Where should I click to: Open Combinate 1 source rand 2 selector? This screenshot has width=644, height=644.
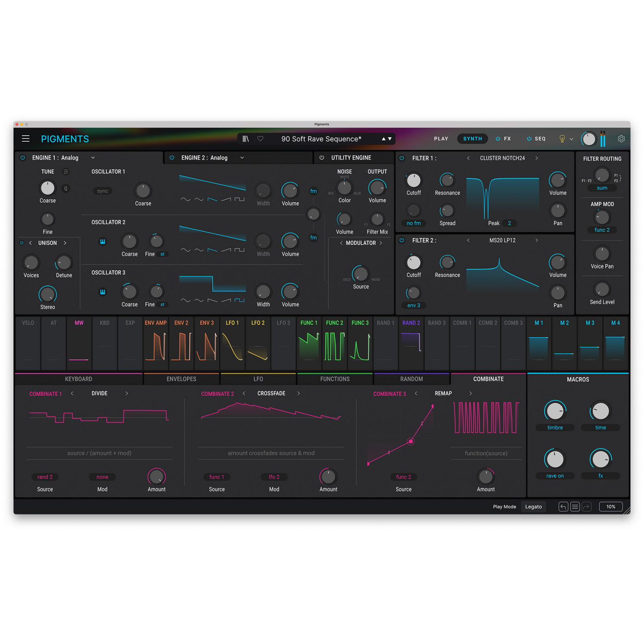coord(45,477)
